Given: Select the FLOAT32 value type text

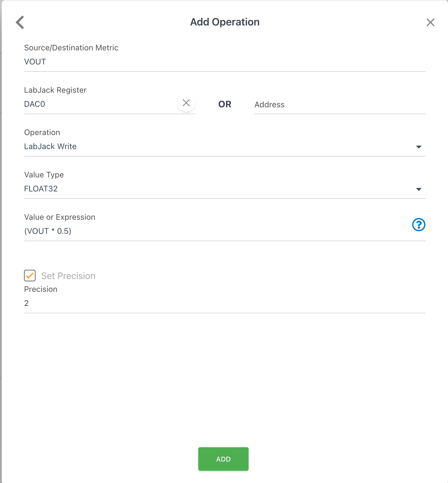Looking at the screenshot, I should point(41,189).
